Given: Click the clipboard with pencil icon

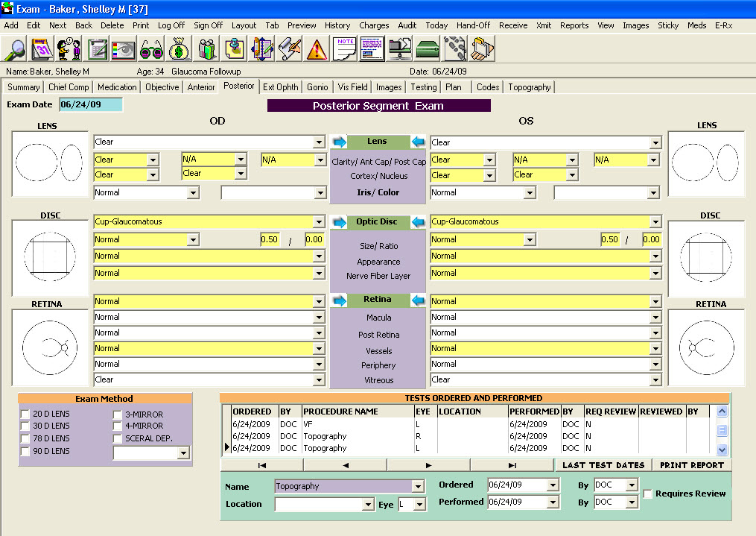Looking at the screenshot, I should coord(96,49).
